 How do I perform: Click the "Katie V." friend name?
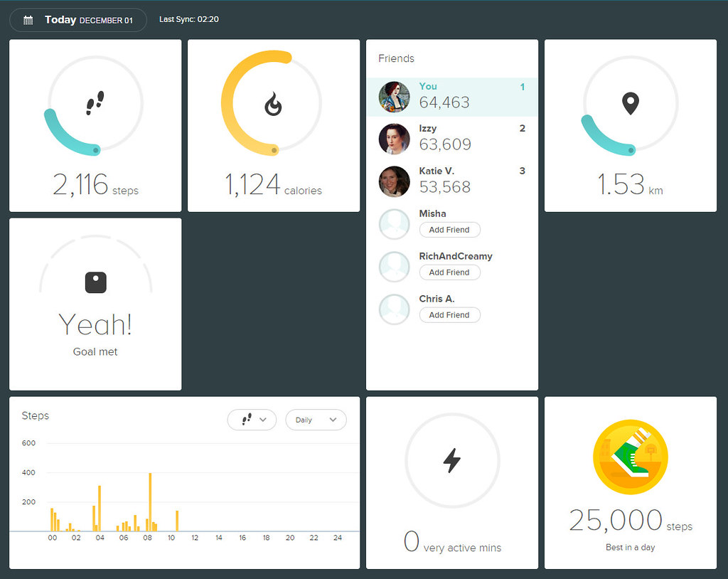click(x=437, y=171)
